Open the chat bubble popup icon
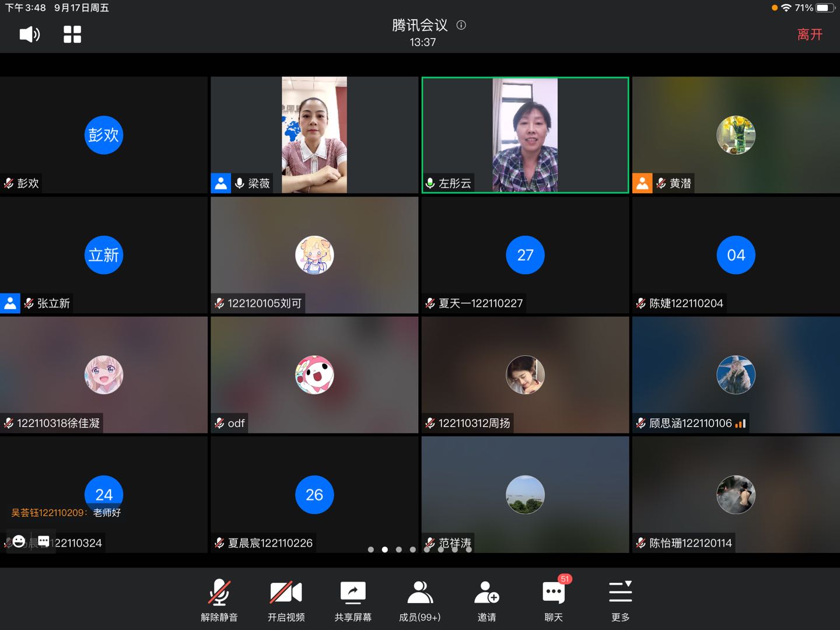The height and width of the screenshot is (630, 840). pyautogui.click(x=44, y=541)
